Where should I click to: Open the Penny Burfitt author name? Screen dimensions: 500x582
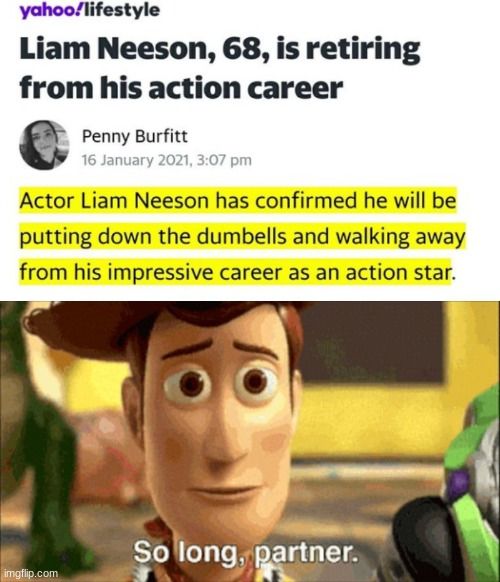[135, 136]
